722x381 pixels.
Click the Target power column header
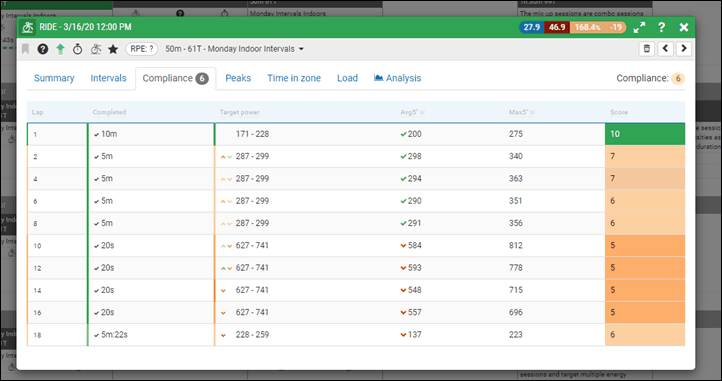click(x=239, y=112)
